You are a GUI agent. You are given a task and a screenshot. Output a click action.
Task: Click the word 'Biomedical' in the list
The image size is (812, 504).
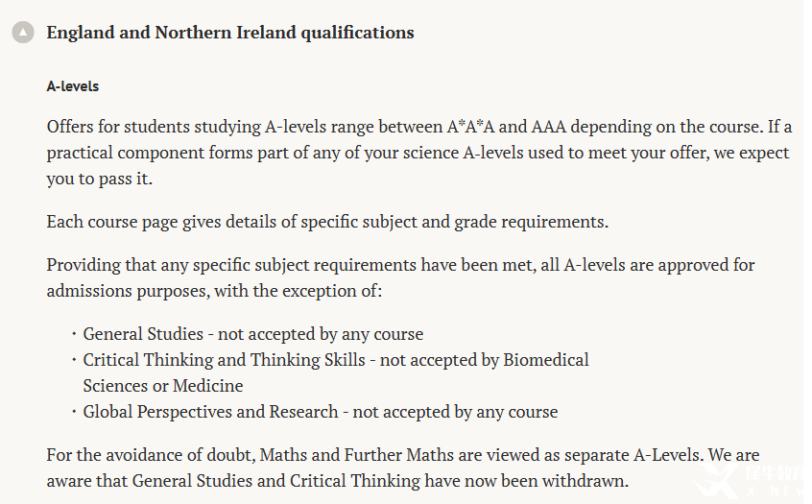point(545,360)
